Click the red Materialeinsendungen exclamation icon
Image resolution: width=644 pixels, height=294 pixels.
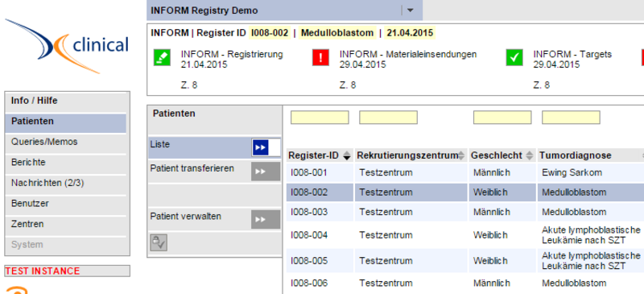pos(320,57)
